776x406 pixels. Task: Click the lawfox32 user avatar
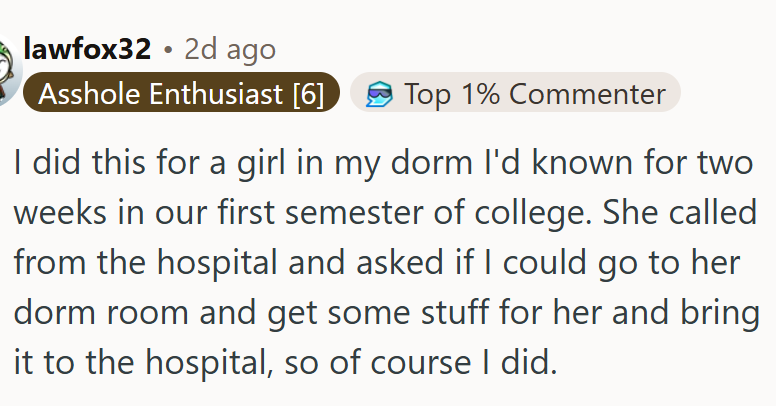tap(8, 70)
